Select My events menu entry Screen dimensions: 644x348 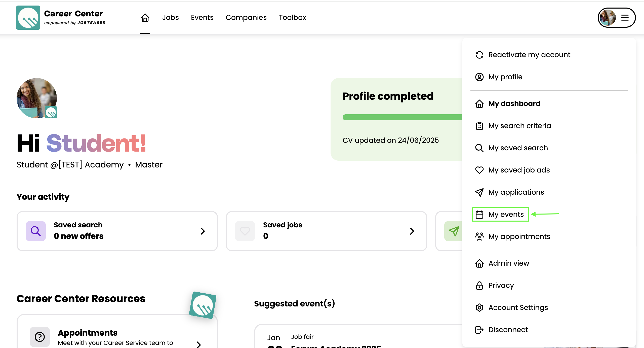point(506,214)
